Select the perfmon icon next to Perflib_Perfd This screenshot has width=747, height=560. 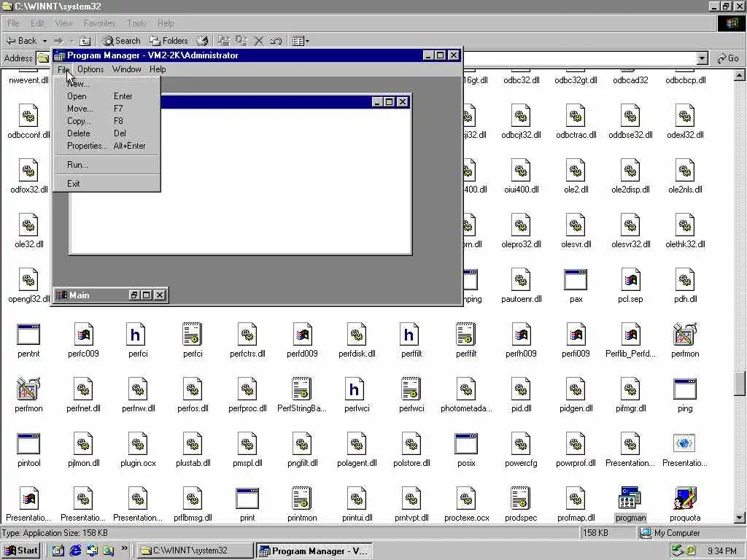684,334
